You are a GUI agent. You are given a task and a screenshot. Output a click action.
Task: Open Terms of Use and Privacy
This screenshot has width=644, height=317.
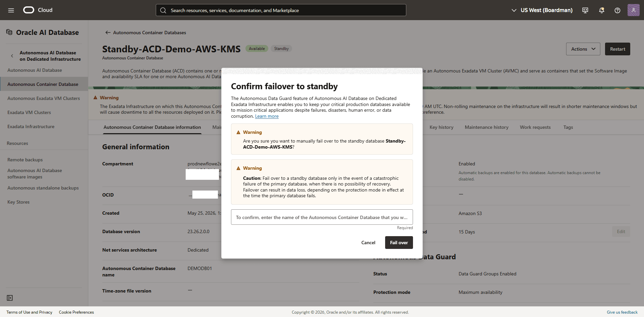tap(29, 312)
